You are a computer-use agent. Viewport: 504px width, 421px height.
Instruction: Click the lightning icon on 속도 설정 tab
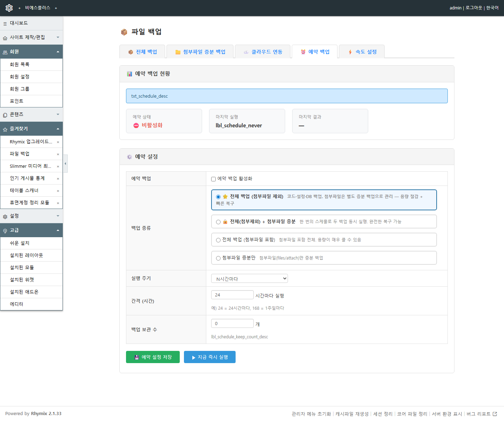350,52
